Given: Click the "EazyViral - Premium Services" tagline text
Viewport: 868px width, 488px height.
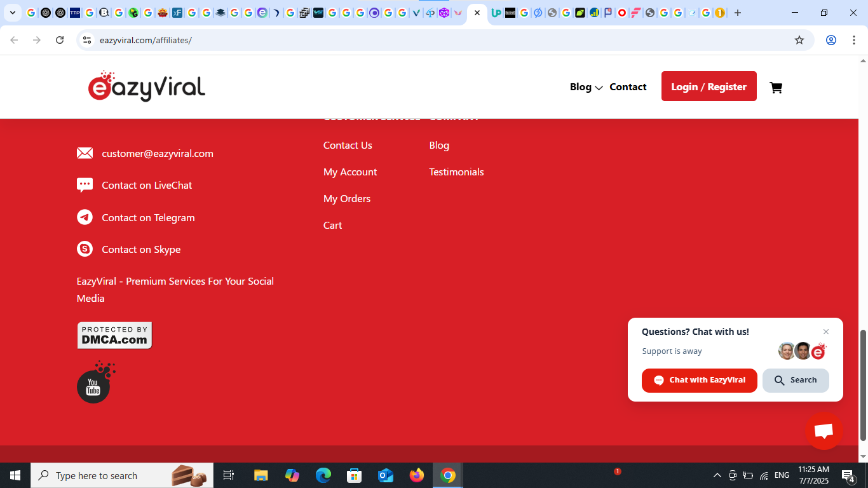Looking at the screenshot, I should point(175,290).
